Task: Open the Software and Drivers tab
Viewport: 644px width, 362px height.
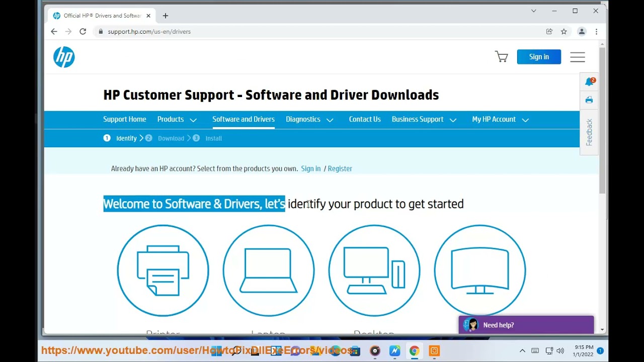Action: (x=244, y=120)
